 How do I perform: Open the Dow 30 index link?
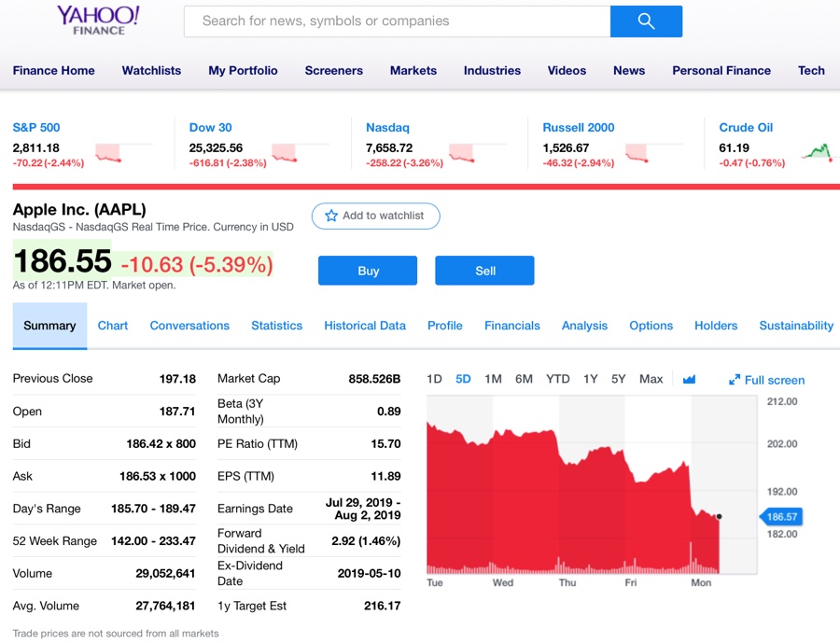[211, 128]
